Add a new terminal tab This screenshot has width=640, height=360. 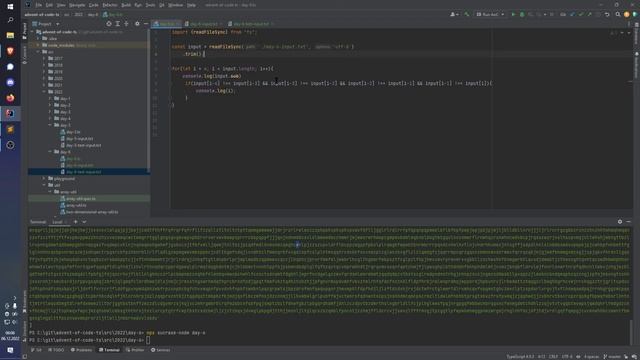[76, 222]
